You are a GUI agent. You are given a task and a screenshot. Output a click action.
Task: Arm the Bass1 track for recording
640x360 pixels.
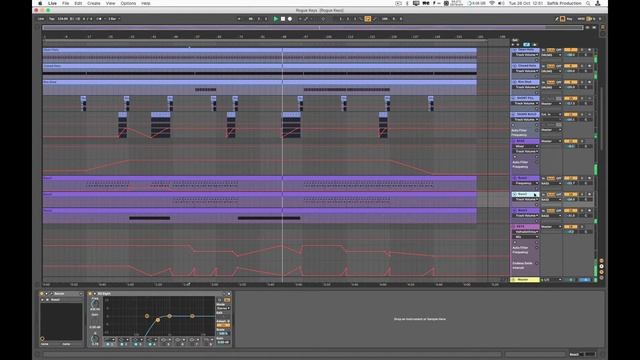pos(589,178)
